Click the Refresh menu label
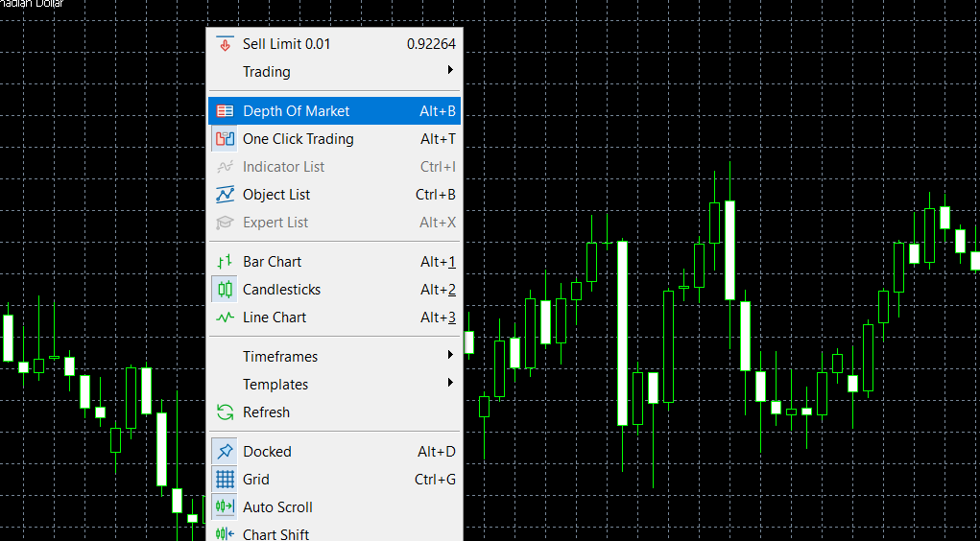This screenshot has height=541, width=980. point(266,412)
